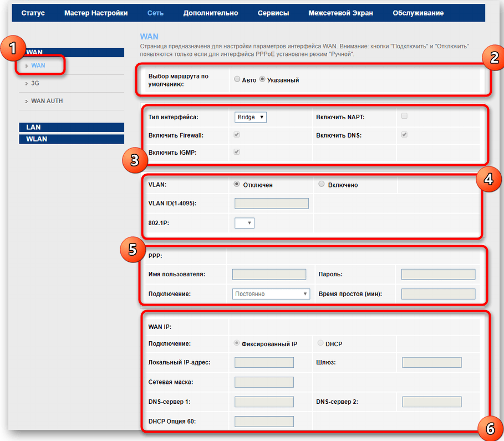The image size is (504, 441).
Task: Toggle the Включить NAPT checkbox
Action: (404, 116)
